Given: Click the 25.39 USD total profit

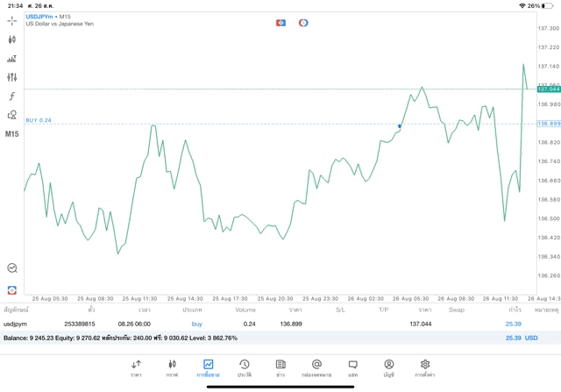Looking at the screenshot, I should point(522,338).
